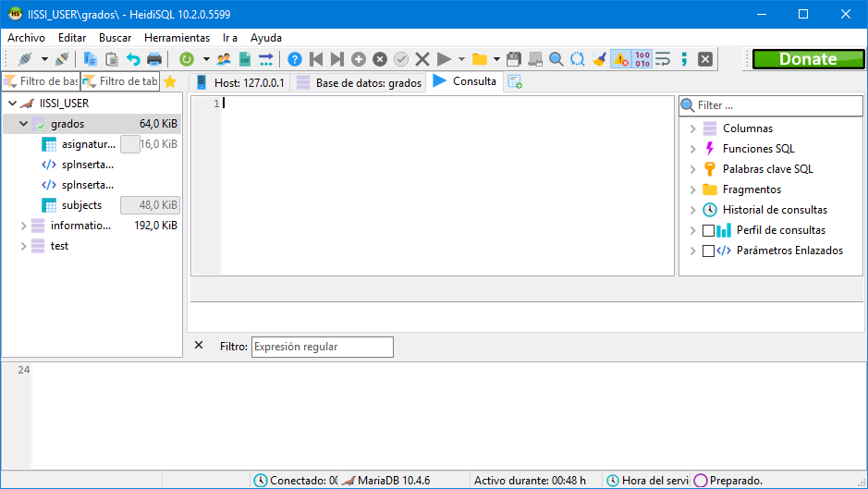Click the helper Filter search field
Image resolution: width=868 pixels, height=489 pixels.
pyautogui.click(x=771, y=105)
